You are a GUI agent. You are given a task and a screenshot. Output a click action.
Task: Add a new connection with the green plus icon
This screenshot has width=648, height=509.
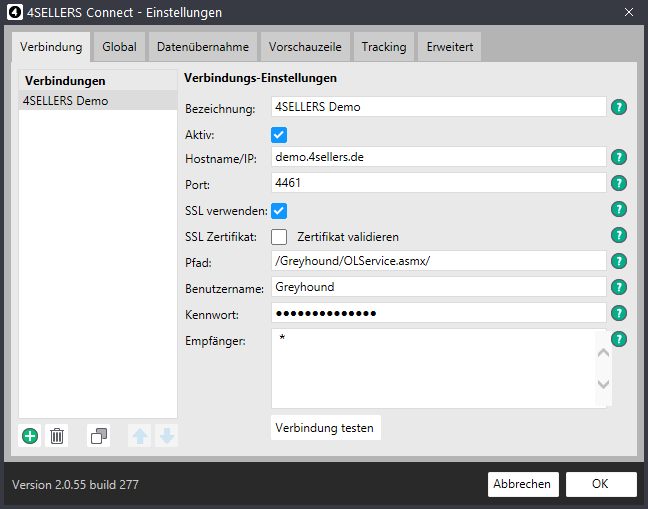(x=30, y=436)
